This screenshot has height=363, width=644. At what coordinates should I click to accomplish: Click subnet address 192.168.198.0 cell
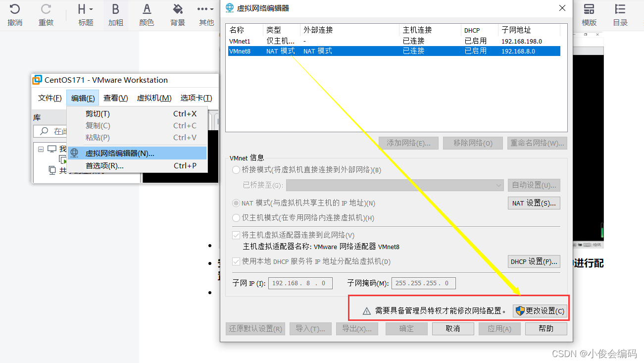[522, 42]
